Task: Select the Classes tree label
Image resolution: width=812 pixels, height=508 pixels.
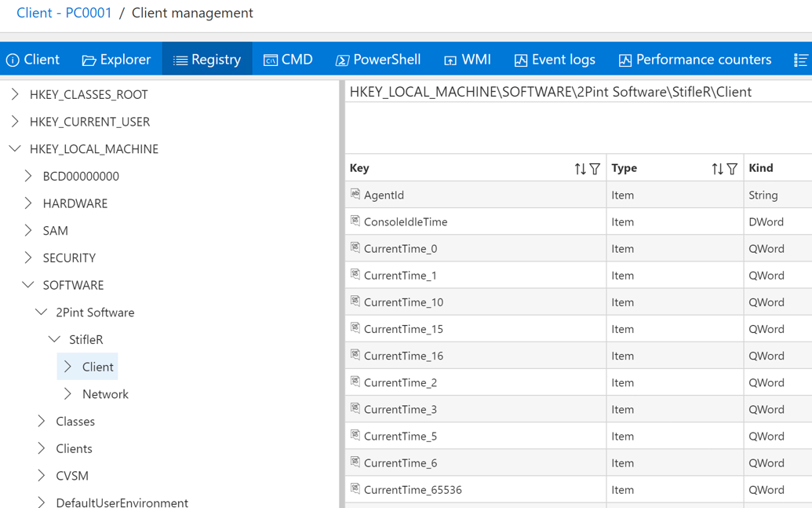Action: (x=75, y=421)
